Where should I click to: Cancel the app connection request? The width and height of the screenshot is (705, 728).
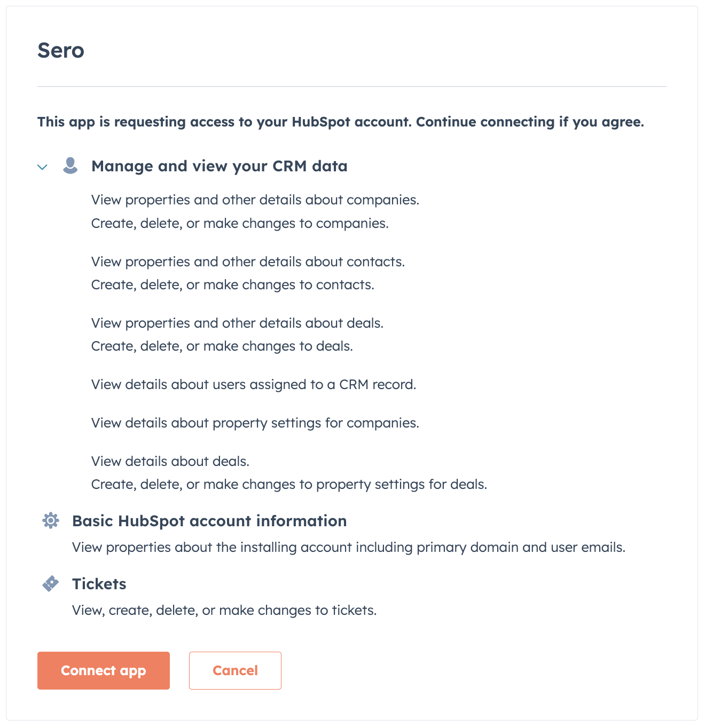(235, 670)
